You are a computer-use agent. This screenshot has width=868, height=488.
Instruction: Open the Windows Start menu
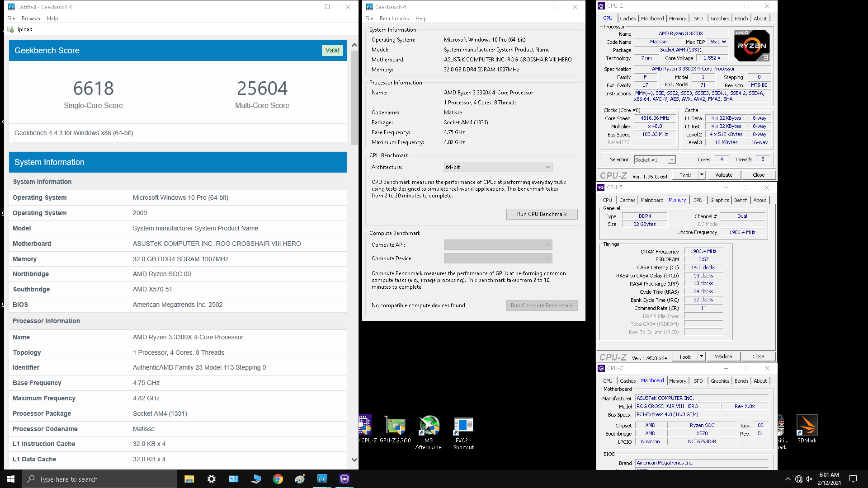point(11,479)
